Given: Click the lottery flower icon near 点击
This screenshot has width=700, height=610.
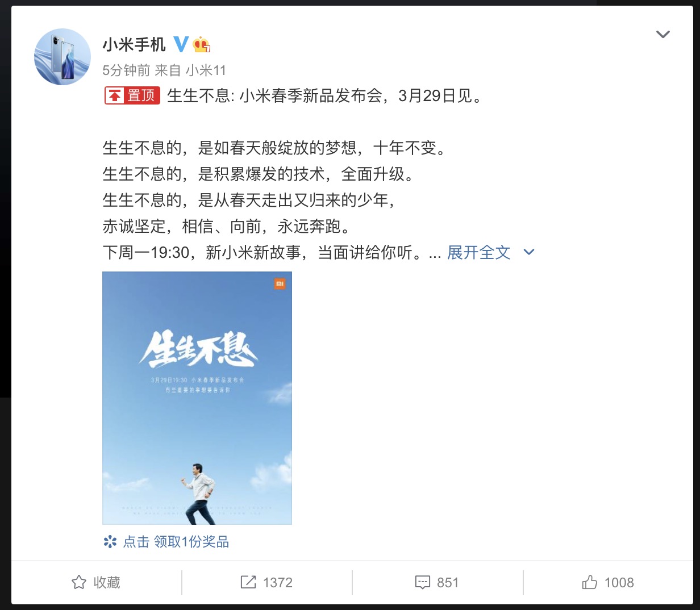Looking at the screenshot, I should point(110,542).
